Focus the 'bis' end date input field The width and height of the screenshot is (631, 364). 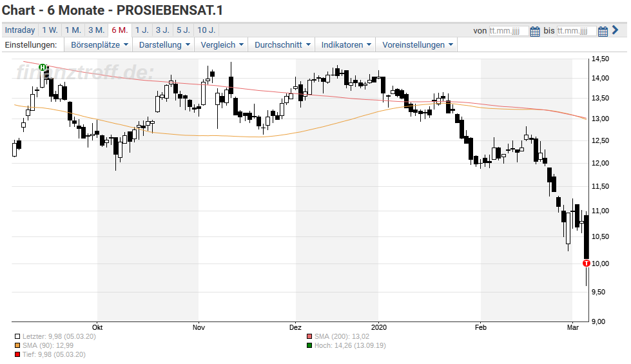point(576,31)
